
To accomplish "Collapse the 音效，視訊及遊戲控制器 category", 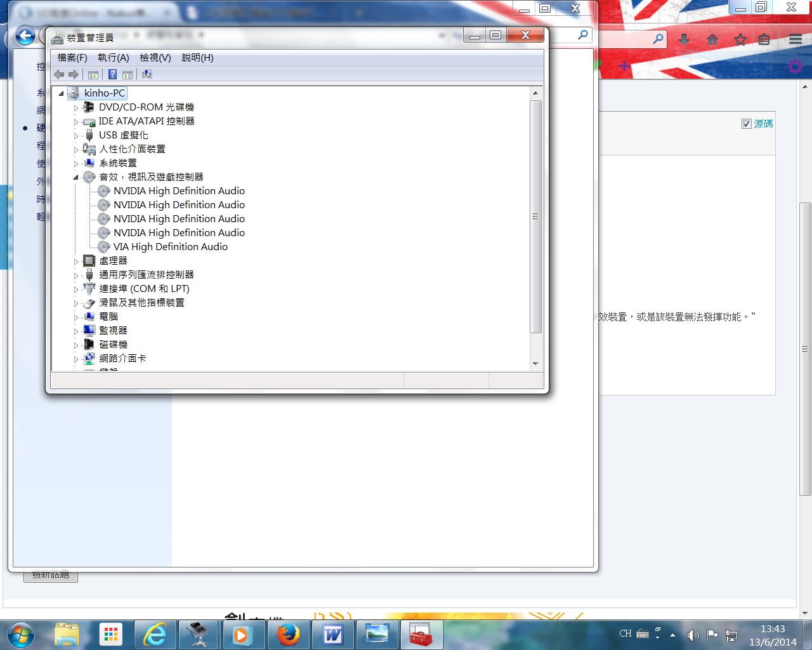I will click(76, 177).
